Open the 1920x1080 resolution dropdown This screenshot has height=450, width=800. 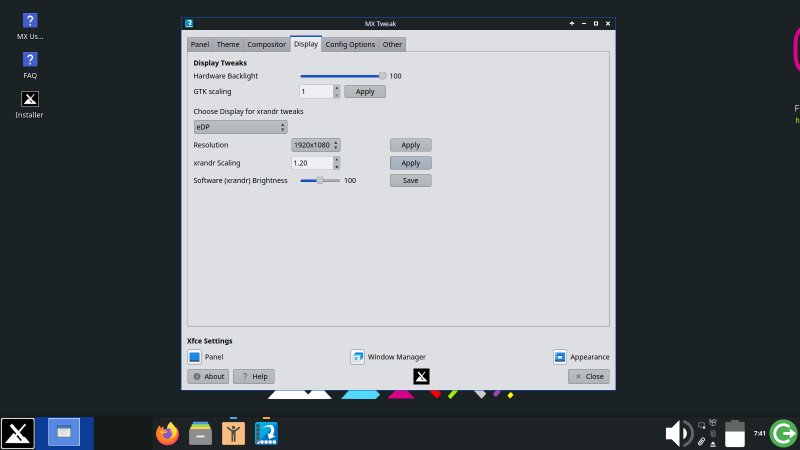(316, 145)
